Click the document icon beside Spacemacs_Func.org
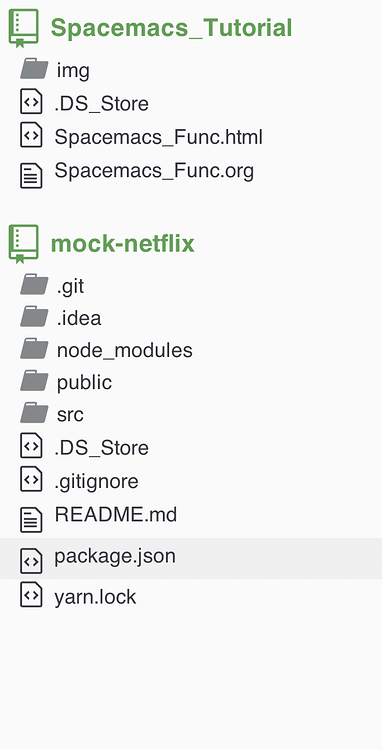This screenshot has width=382, height=750. pyautogui.click(x=31, y=176)
